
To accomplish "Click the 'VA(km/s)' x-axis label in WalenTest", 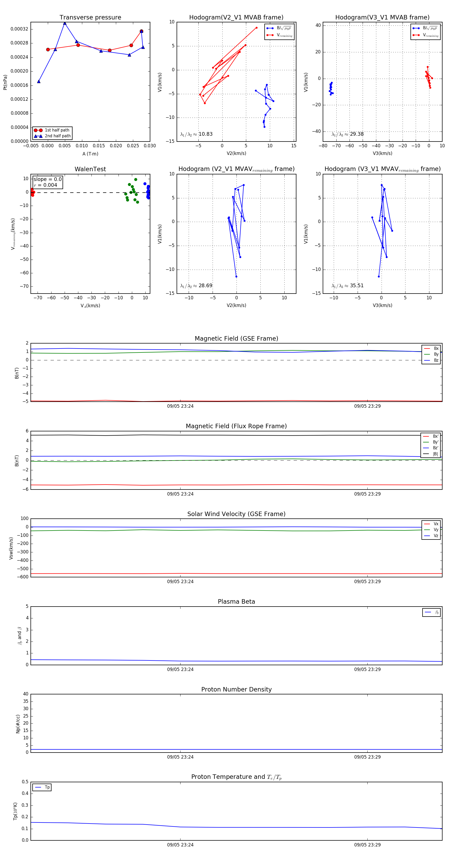I will (x=90, y=306).
